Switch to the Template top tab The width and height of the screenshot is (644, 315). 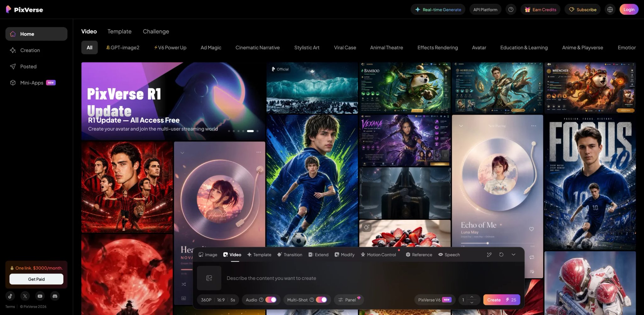[x=119, y=31]
